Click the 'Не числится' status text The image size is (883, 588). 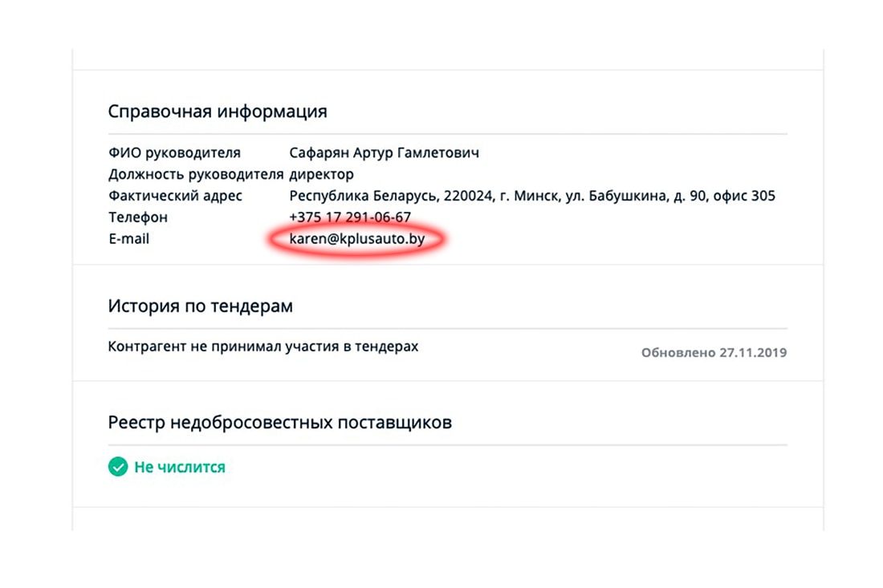pos(180,467)
